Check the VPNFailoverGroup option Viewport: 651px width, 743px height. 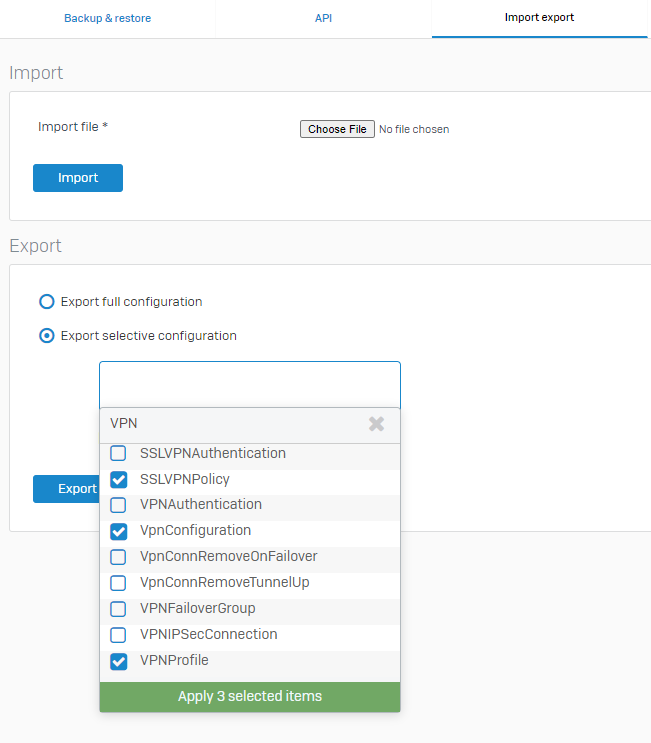pyautogui.click(x=118, y=608)
